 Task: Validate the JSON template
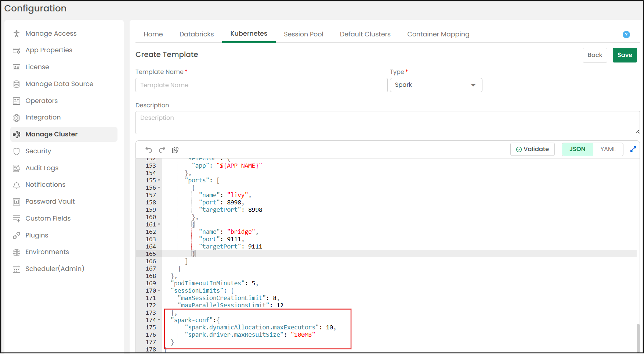click(x=532, y=149)
